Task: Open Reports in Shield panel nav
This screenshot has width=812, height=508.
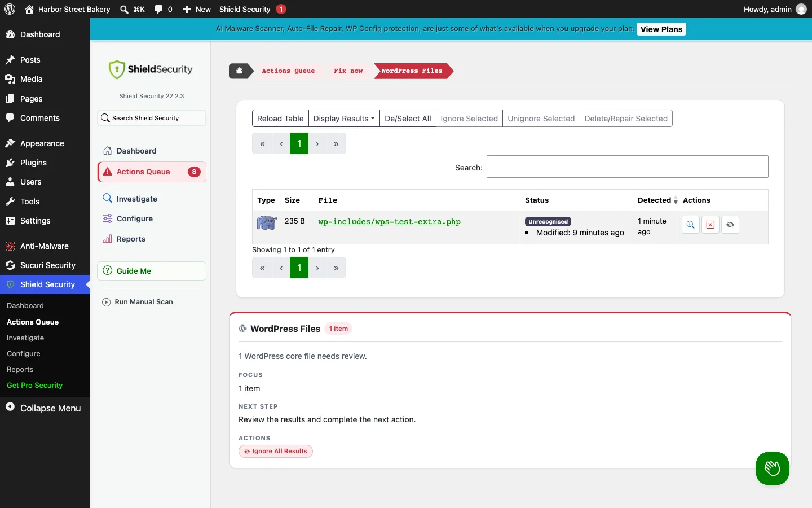Action: (x=152, y=239)
